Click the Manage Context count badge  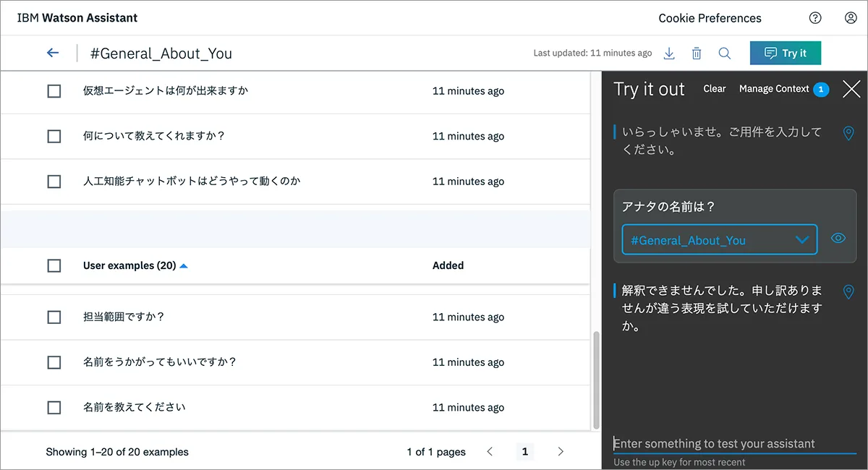821,89
